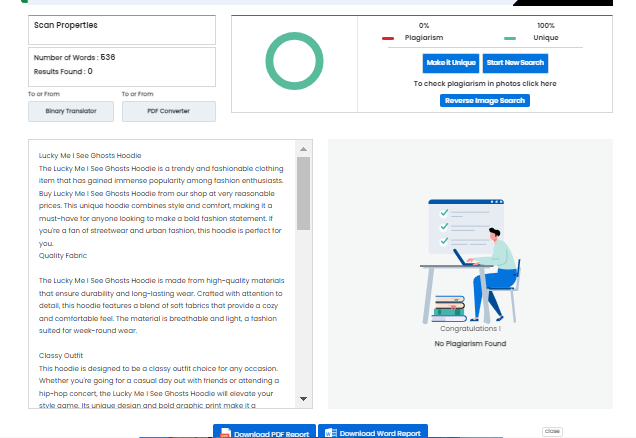Click the 'Quality Fabric' heading in text

tap(63, 256)
